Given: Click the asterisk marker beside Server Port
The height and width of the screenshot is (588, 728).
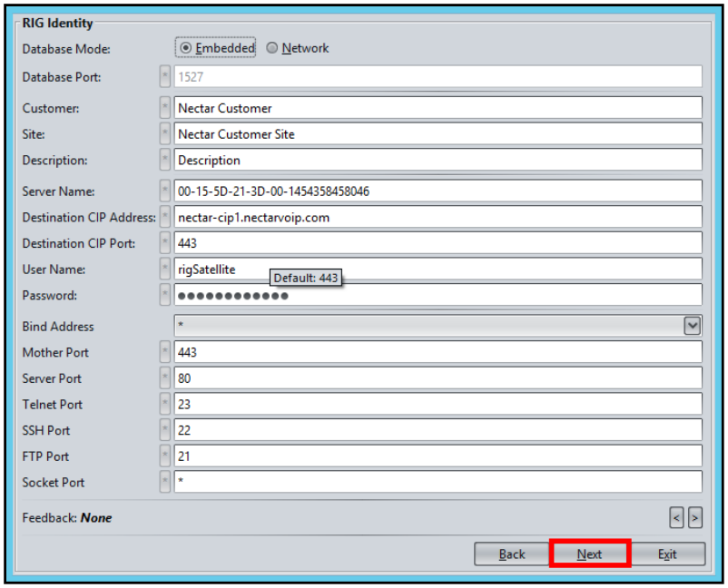Looking at the screenshot, I should click(x=165, y=377).
